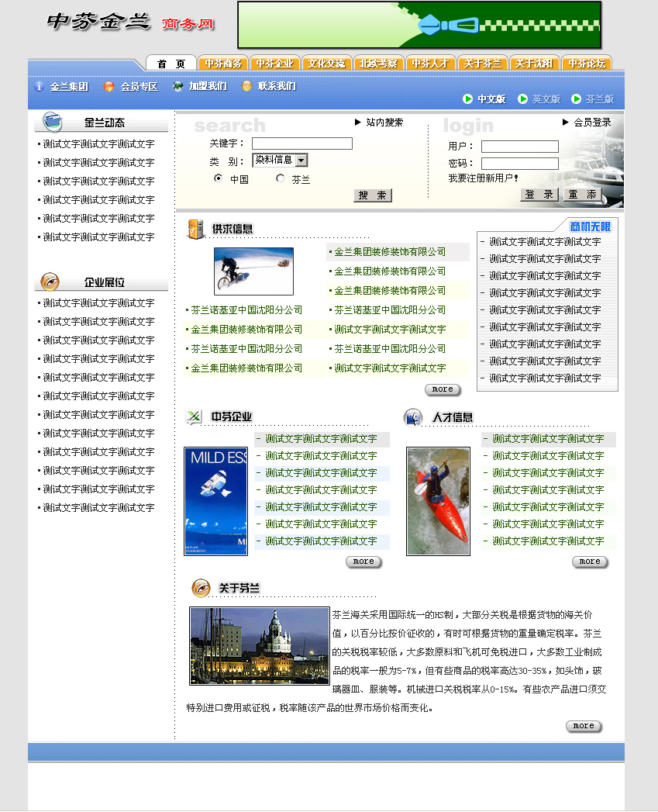This screenshot has height=812, width=658.
Task: Open 加盟我们 link in blue bar
Action: [x=208, y=86]
